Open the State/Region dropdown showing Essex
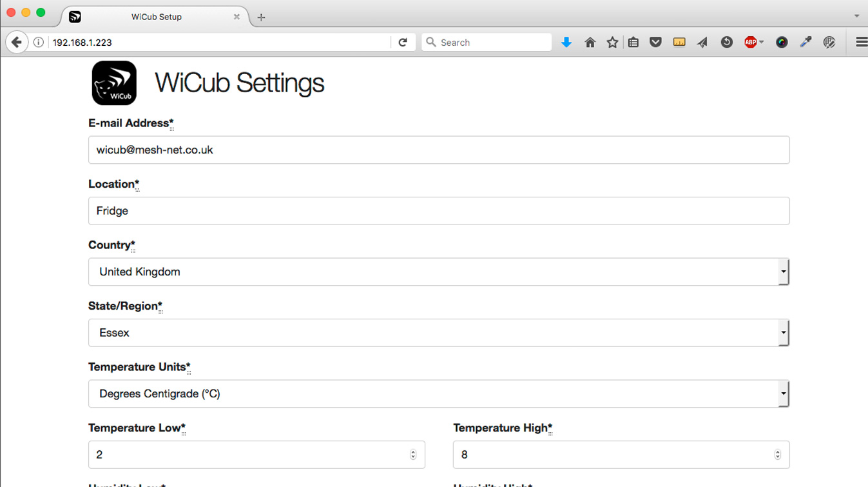The image size is (868, 487). [x=439, y=333]
